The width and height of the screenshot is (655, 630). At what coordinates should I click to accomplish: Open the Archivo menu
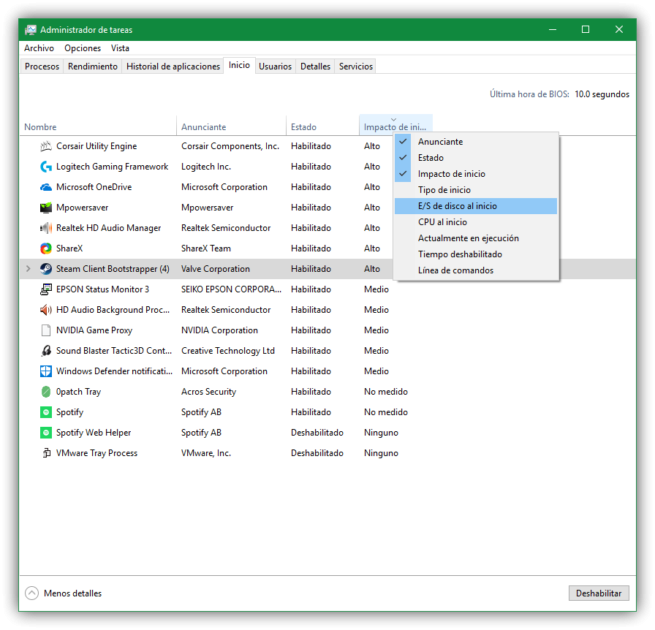click(x=39, y=48)
